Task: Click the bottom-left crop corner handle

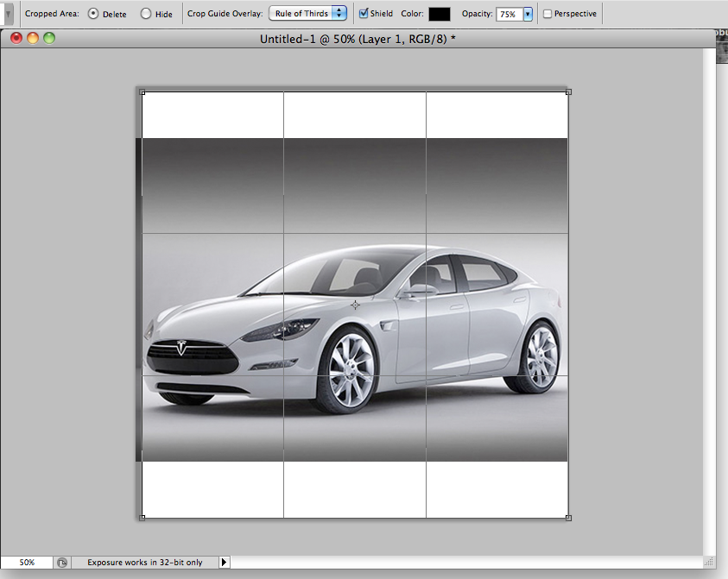Action: pyautogui.click(x=142, y=518)
